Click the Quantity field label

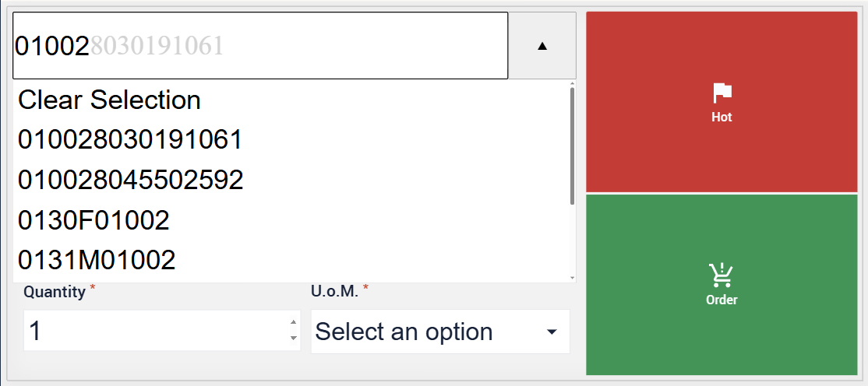coord(55,292)
